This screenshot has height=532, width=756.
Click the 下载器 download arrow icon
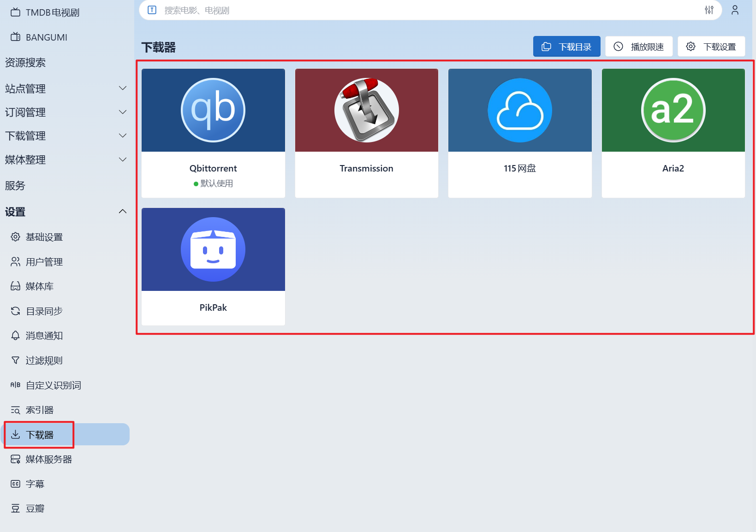click(15, 434)
